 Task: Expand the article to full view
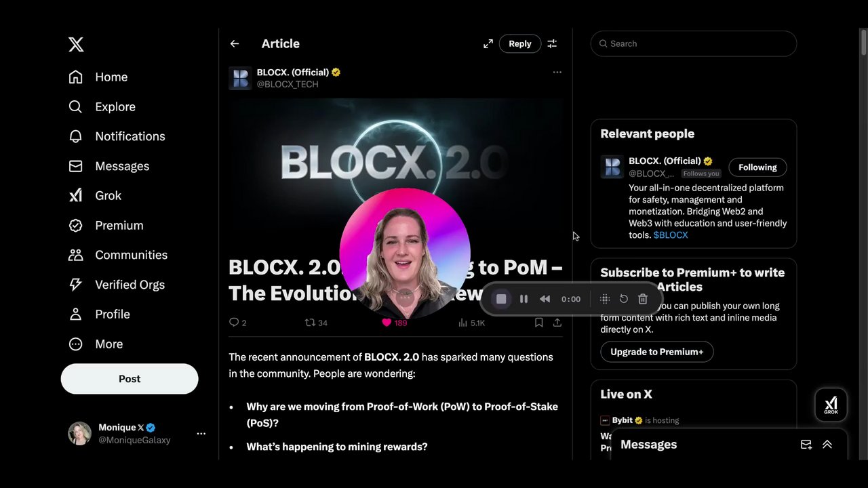click(x=488, y=43)
